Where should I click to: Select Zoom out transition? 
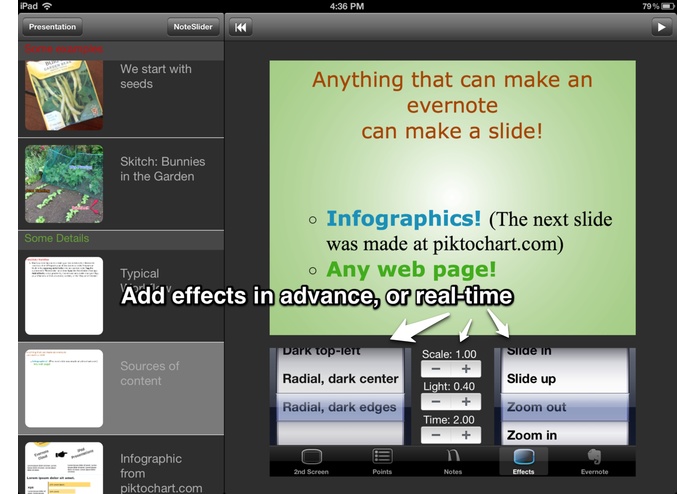click(565, 407)
